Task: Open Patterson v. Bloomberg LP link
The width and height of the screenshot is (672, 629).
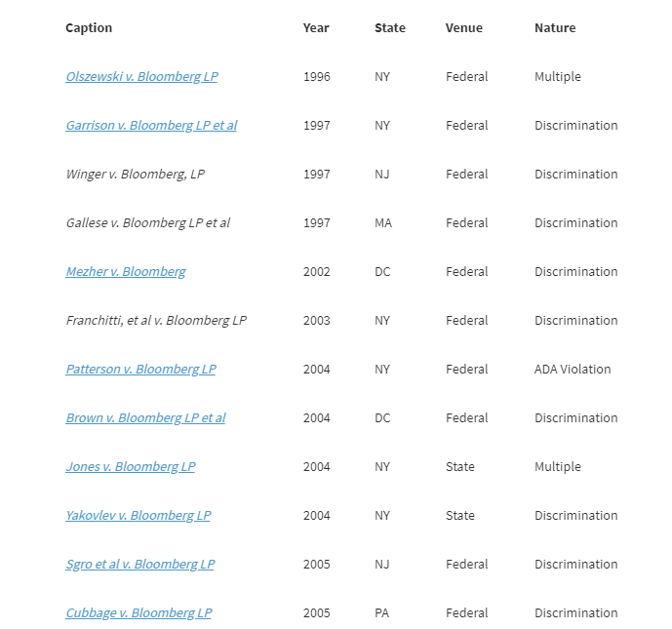Action: [141, 369]
